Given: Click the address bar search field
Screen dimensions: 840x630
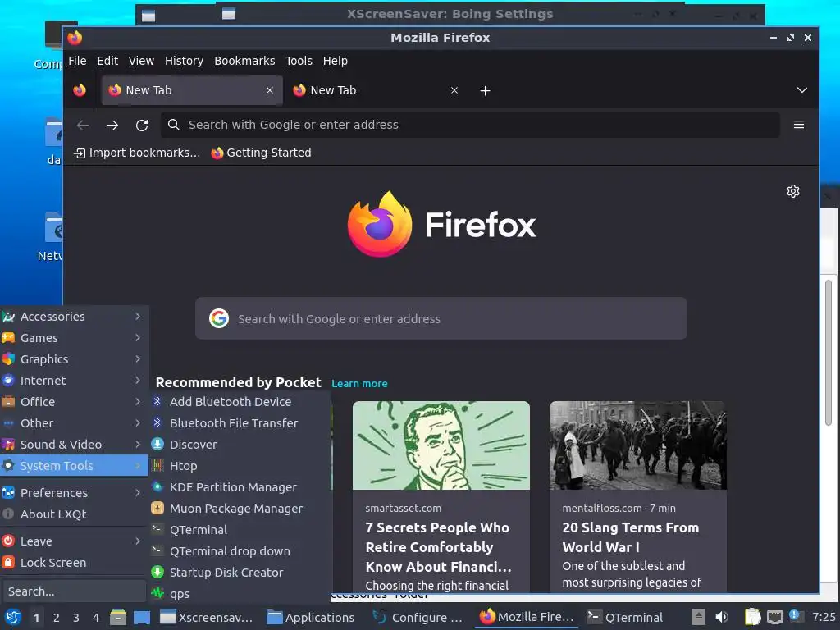Looking at the screenshot, I should pyautogui.click(x=470, y=125).
